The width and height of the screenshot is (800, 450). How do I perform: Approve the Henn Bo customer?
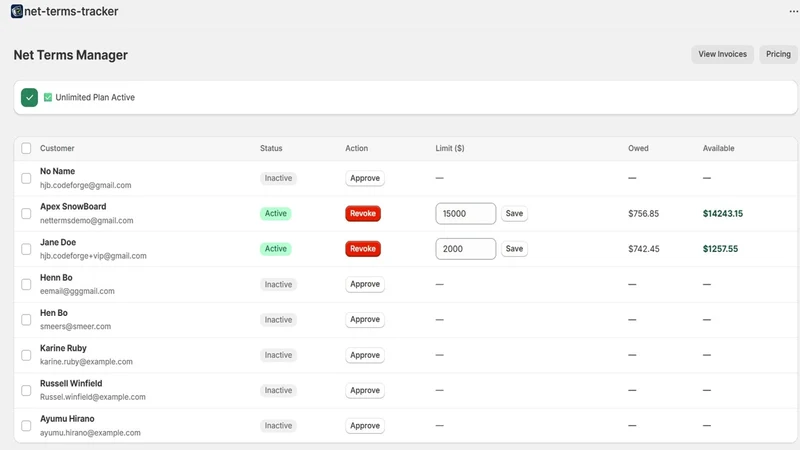(x=365, y=284)
